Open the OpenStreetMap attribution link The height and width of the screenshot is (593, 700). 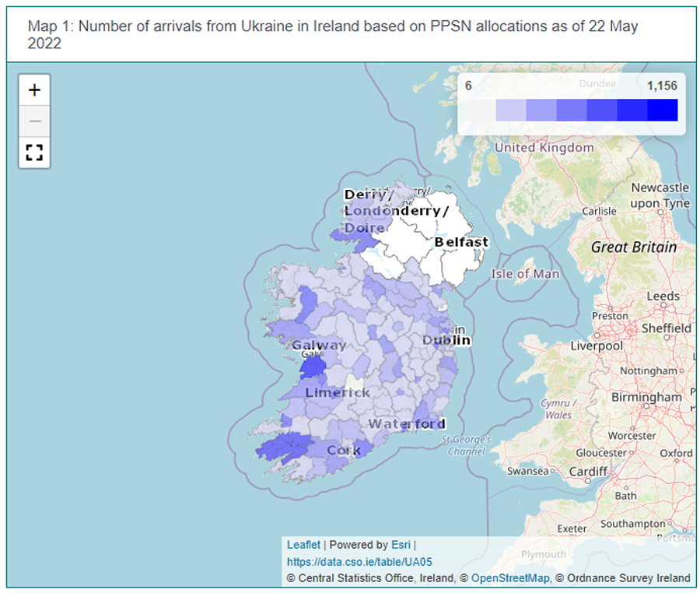point(509,578)
